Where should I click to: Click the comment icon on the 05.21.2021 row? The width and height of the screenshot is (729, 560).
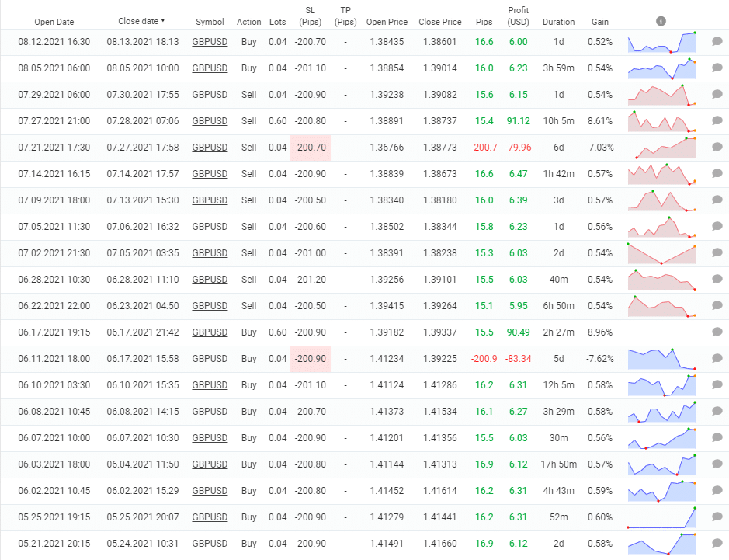(x=717, y=544)
